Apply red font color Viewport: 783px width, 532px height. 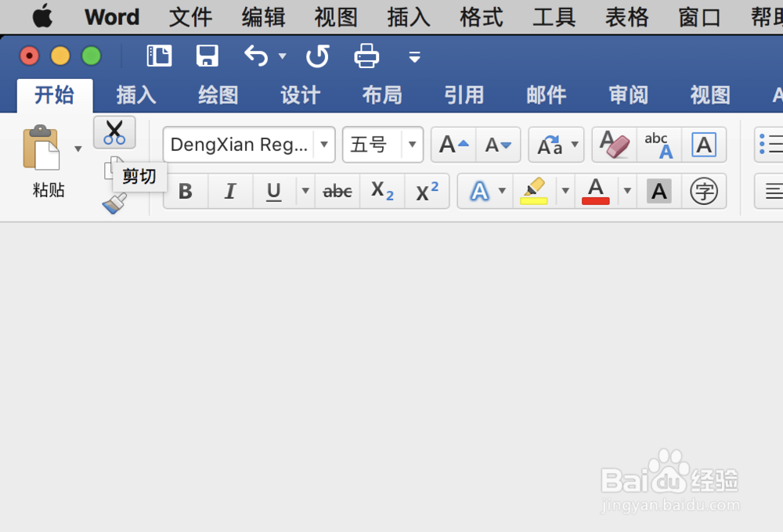click(596, 191)
